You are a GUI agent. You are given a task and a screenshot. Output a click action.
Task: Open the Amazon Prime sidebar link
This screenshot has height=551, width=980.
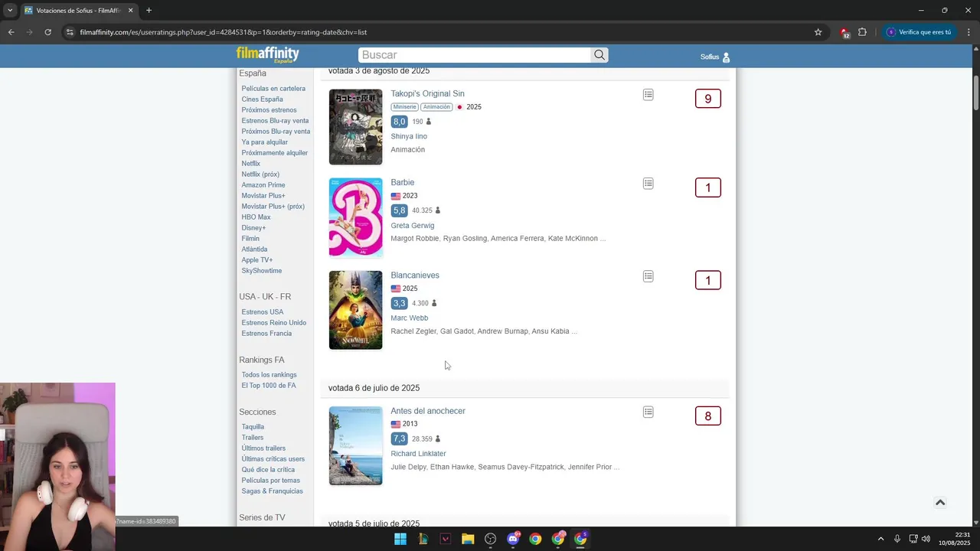263,185
